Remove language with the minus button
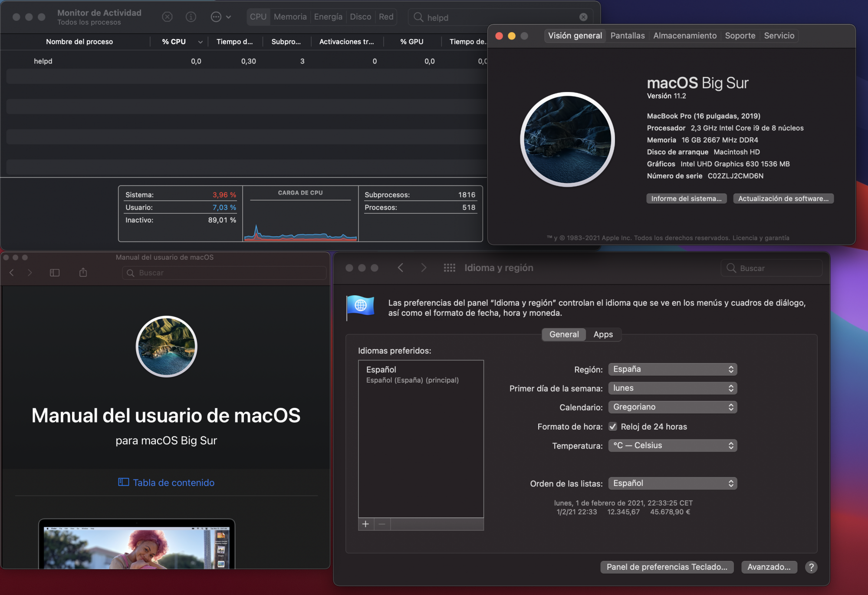The width and height of the screenshot is (868, 595). [382, 524]
